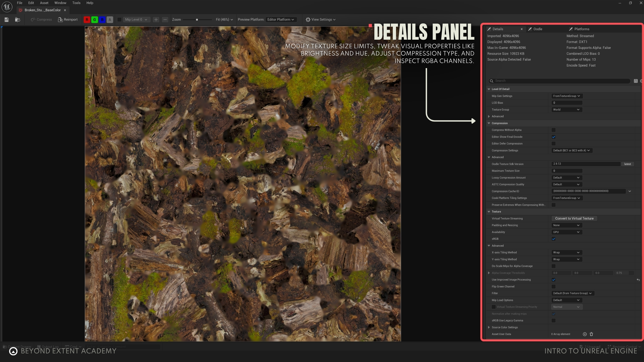Click the Zoom slider handle

click(197, 20)
